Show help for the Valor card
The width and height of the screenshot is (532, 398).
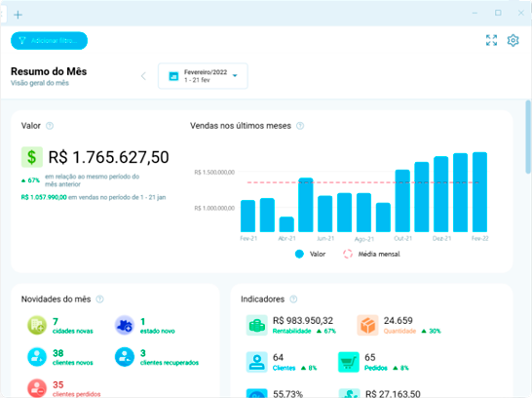coord(50,126)
